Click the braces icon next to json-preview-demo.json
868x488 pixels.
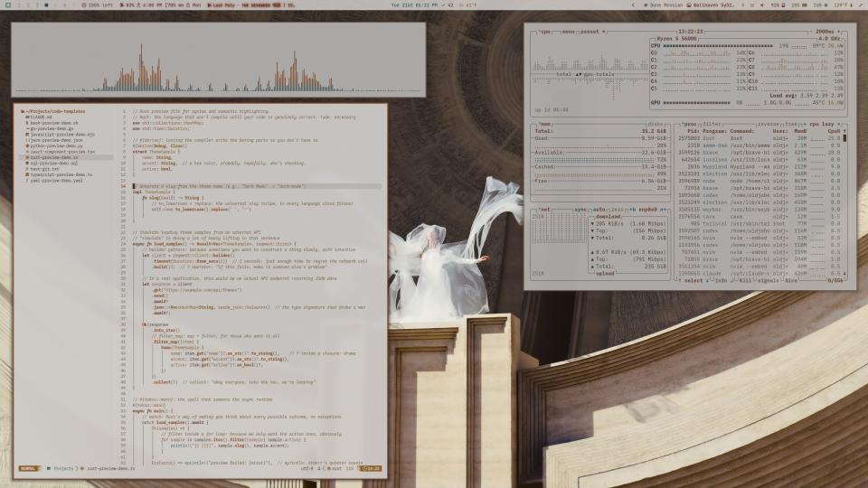(27, 140)
